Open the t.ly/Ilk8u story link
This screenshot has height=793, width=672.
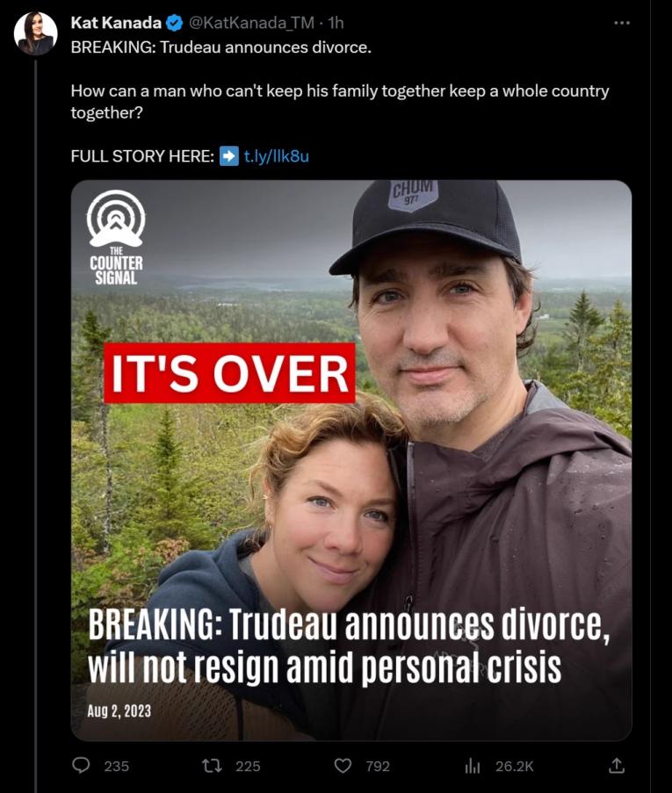[277, 155]
